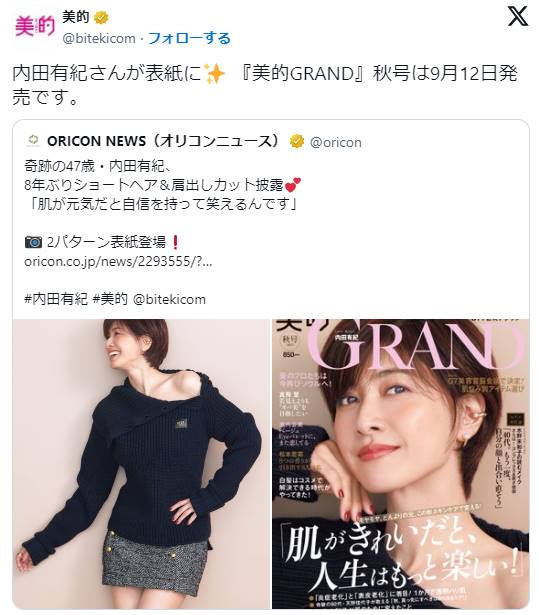Viewport: 539px width, 615px height.
Task: Open the @bitekicom mention in quoted tweet
Action: (169, 300)
